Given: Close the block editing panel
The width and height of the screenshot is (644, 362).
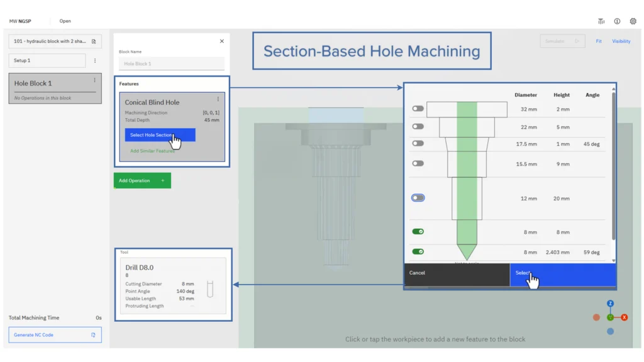Looking at the screenshot, I should [222, 41].
